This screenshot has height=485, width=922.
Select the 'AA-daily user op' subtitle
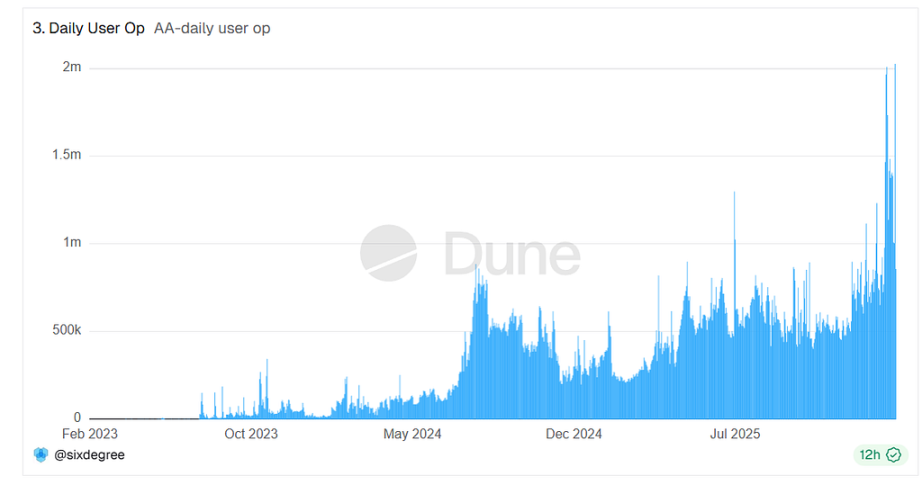click(212, 28)
